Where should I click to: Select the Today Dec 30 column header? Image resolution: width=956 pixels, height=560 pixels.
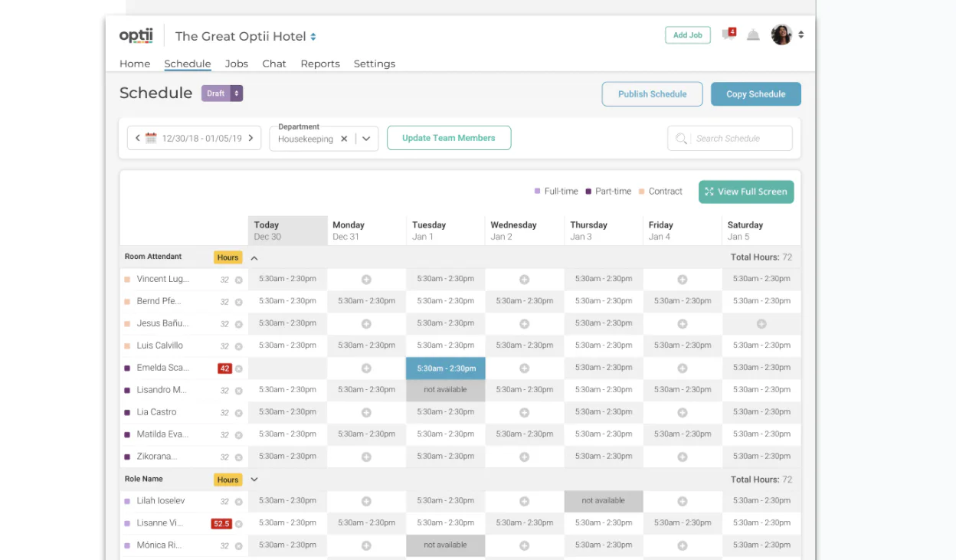[x=288, y=231]
